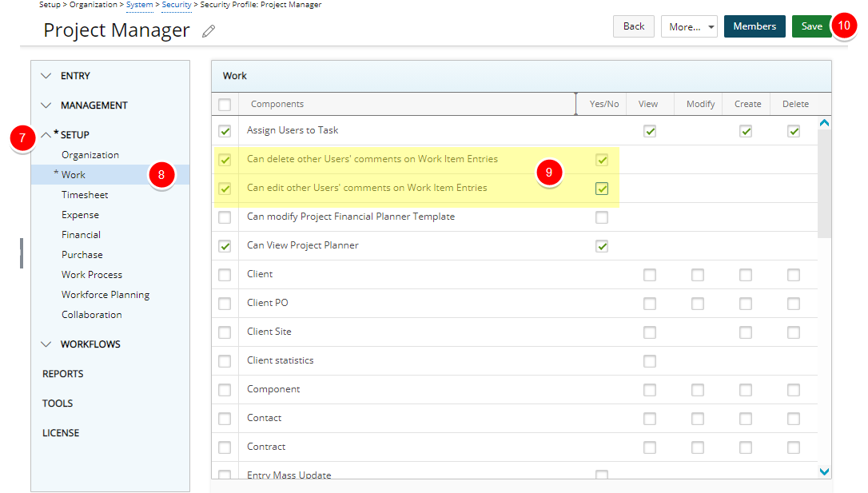Click the scroll down arrow in Work table
Screen dimensions: 868x493
click(824, 472)
